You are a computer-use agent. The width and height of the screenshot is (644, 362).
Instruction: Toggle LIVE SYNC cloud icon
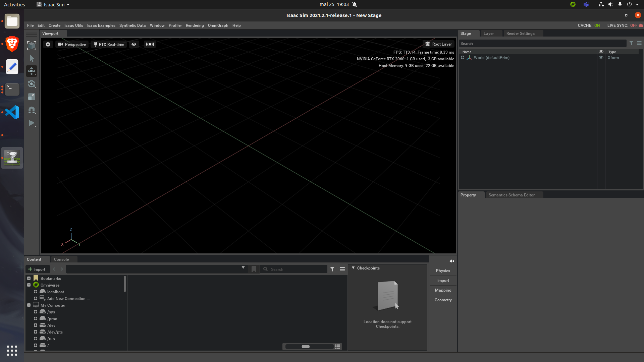641,25
